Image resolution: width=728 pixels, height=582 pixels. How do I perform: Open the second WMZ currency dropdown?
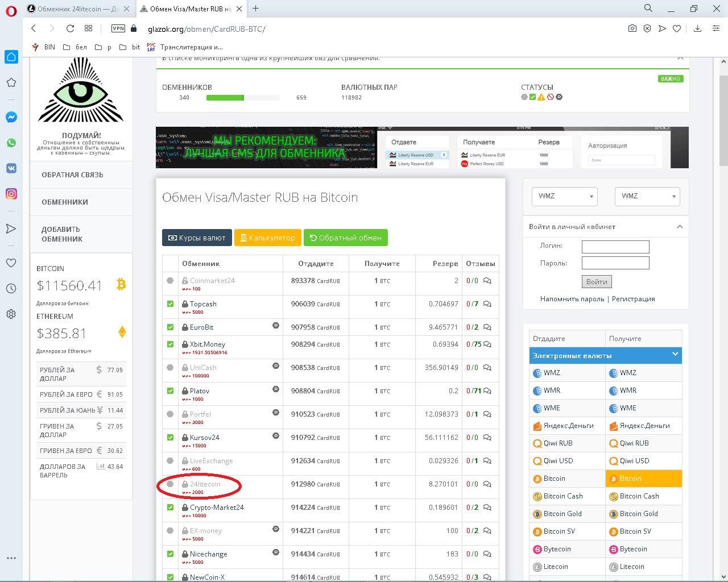point(647,196)
